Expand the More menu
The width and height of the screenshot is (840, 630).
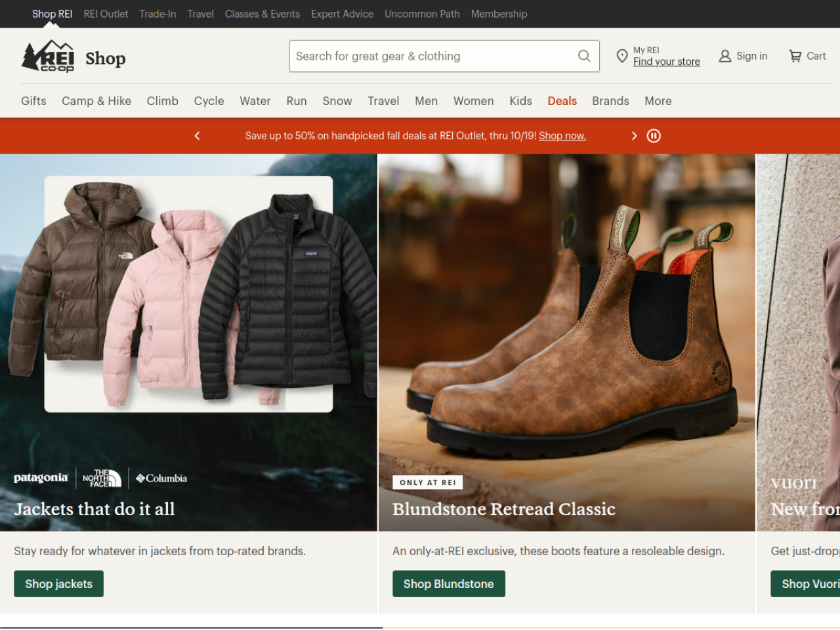tap(658, 101)
